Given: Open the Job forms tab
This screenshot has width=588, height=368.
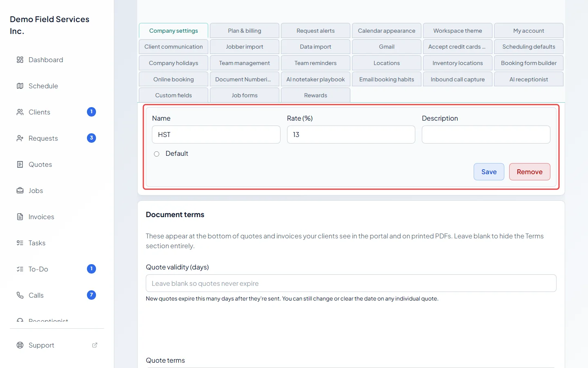Looking at the screenshot, I should point(245,95).
